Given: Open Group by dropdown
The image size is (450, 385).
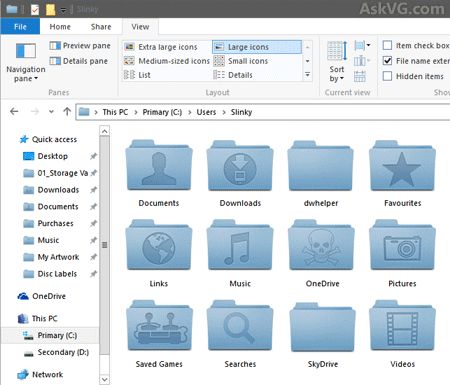Looking at the screenshot, I should [362, 45].
